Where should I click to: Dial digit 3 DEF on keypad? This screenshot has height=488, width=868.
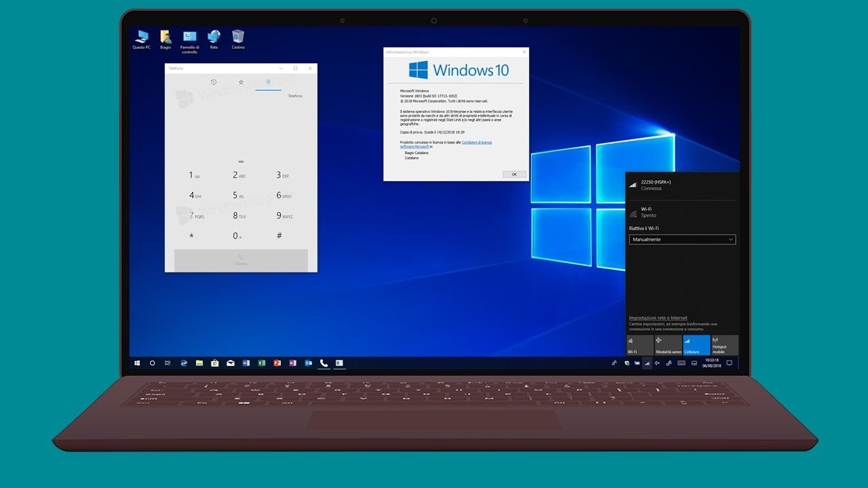pos(282,175)
